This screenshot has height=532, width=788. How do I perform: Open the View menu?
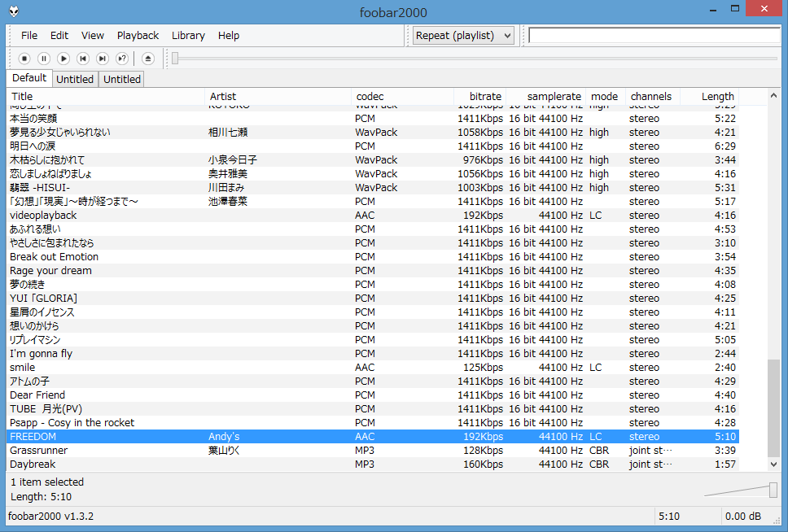[x=93, y=36]
